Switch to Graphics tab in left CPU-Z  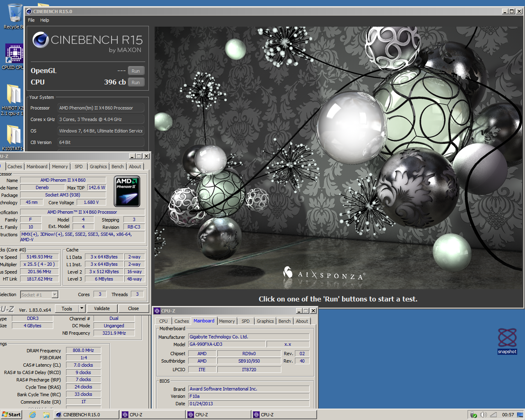98,167
